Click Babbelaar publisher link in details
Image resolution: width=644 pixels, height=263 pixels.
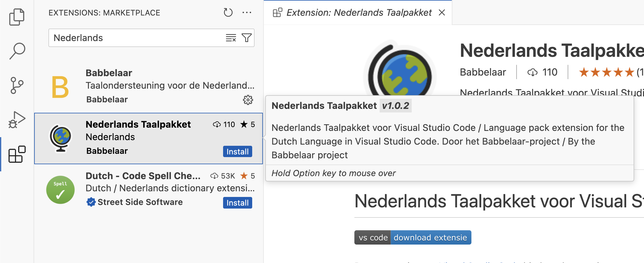[x=483, y=72]
